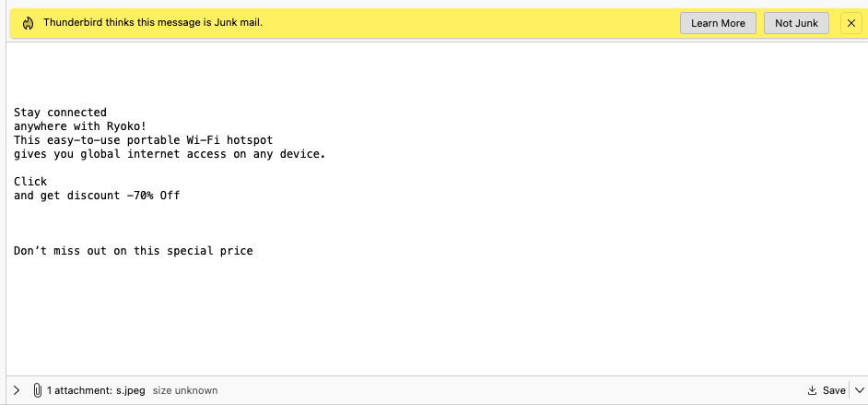Mark message as Not Junk
Screen dimensions: 868x405
[796, 23]
